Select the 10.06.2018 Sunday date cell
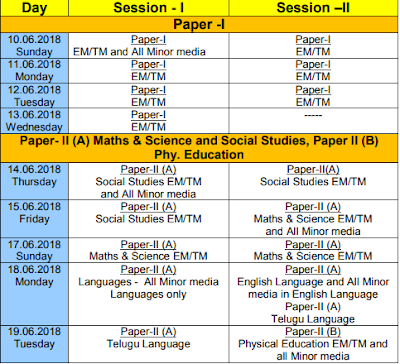Viewport: 400px width, 364px height. pyautogui.click(x=34, y=46)
